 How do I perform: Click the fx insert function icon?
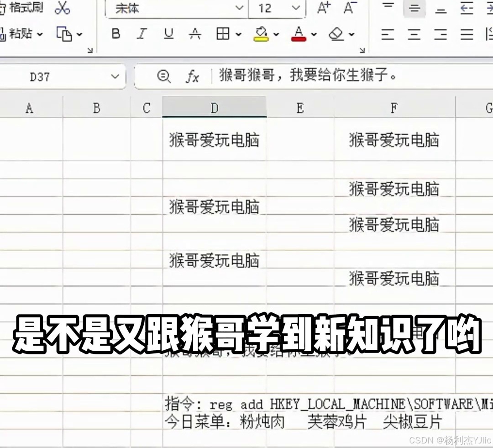tap(192, 76)
